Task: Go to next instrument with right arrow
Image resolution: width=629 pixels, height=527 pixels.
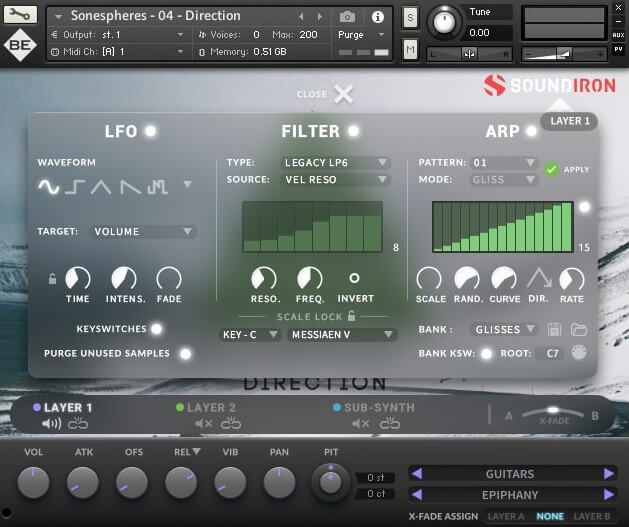Action: pos(320,16)
